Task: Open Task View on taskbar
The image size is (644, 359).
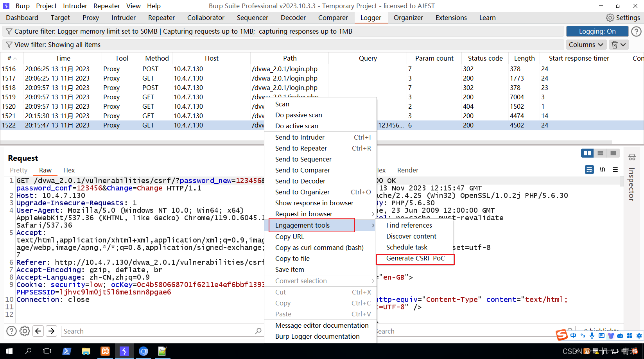Action: coord(47,351)
